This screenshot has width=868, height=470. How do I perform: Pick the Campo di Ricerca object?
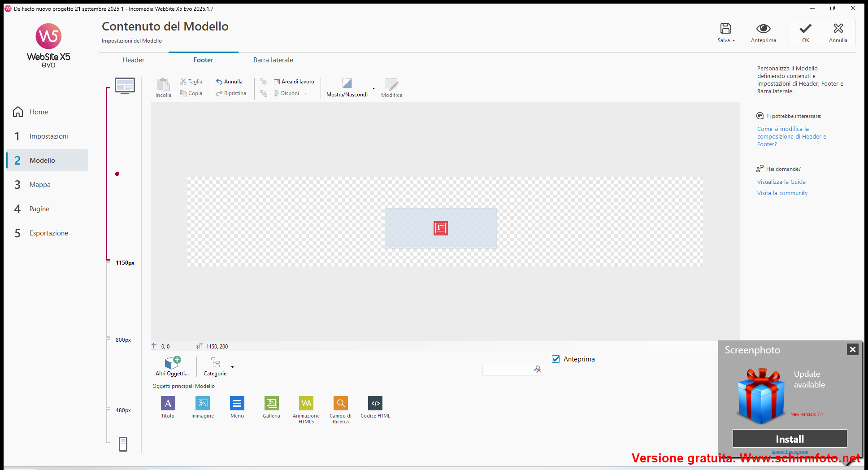tap(341, 404)
